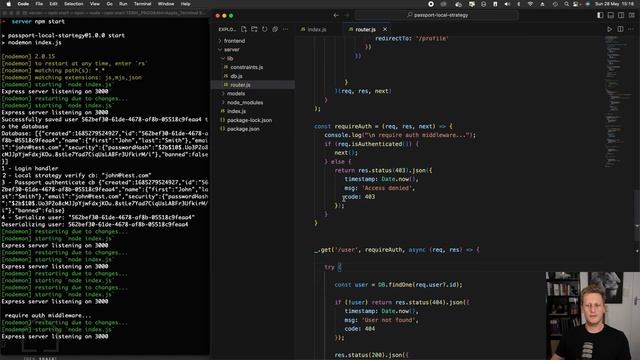The width and height of the screenshot is (640, 360).
Task: Click the presenter webcam thumbnail
Action: click(593, 316)
